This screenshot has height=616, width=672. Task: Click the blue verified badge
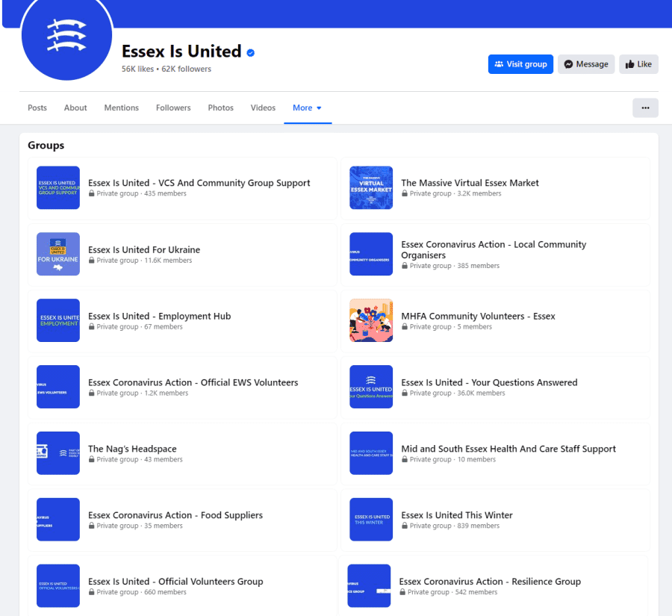(251, 52)
